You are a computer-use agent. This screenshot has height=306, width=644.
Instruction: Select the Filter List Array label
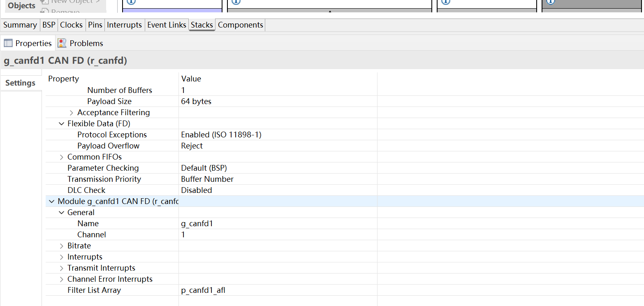click(94, 290)
